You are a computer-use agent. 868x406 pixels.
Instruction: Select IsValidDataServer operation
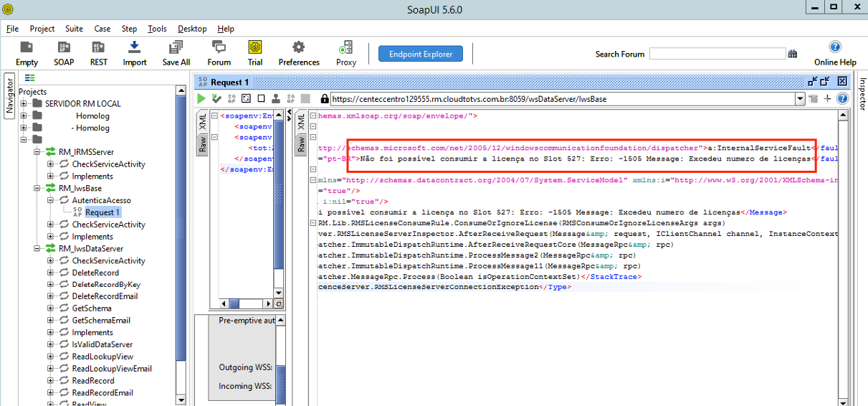102,345
